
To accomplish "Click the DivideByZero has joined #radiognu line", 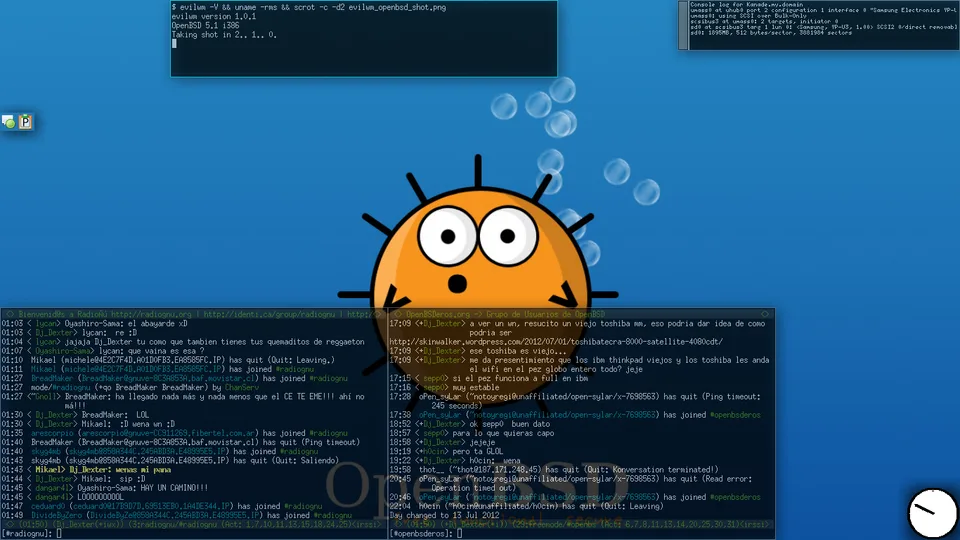I will (176, 516).
